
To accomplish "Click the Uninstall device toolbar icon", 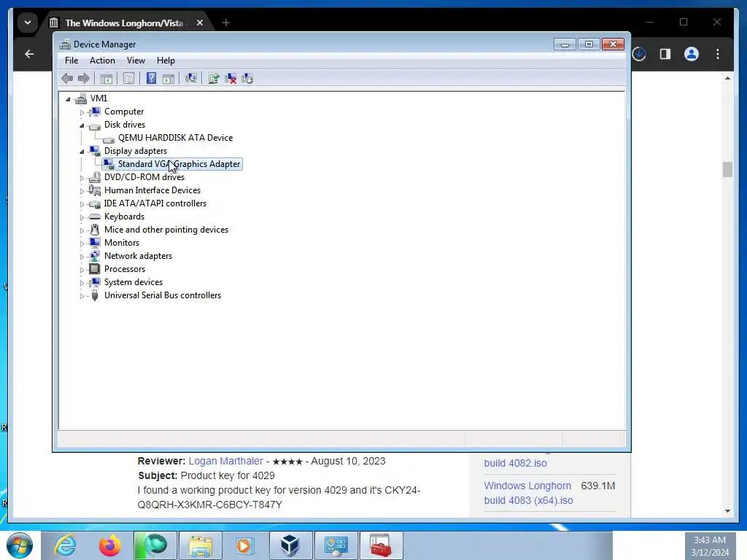I will 231,78.
